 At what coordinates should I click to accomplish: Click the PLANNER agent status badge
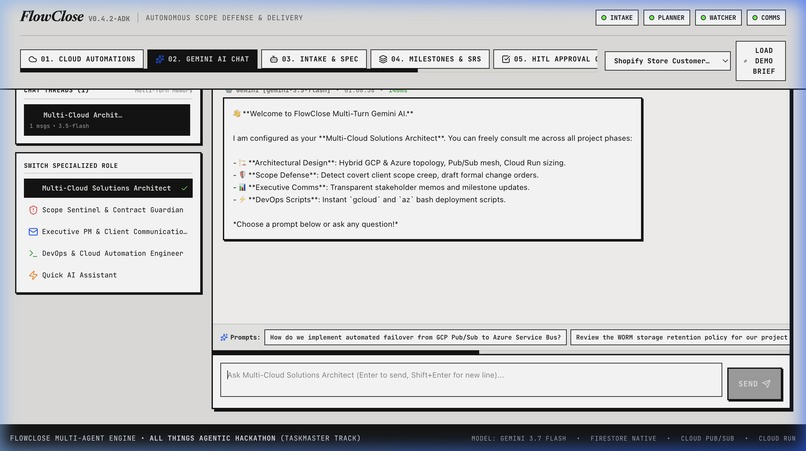pos(666,17)
